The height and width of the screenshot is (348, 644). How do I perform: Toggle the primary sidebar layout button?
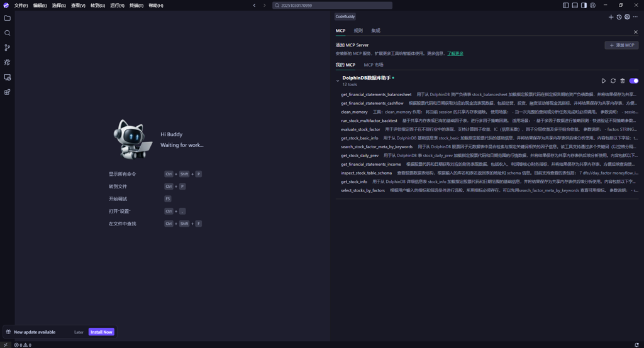565,5
